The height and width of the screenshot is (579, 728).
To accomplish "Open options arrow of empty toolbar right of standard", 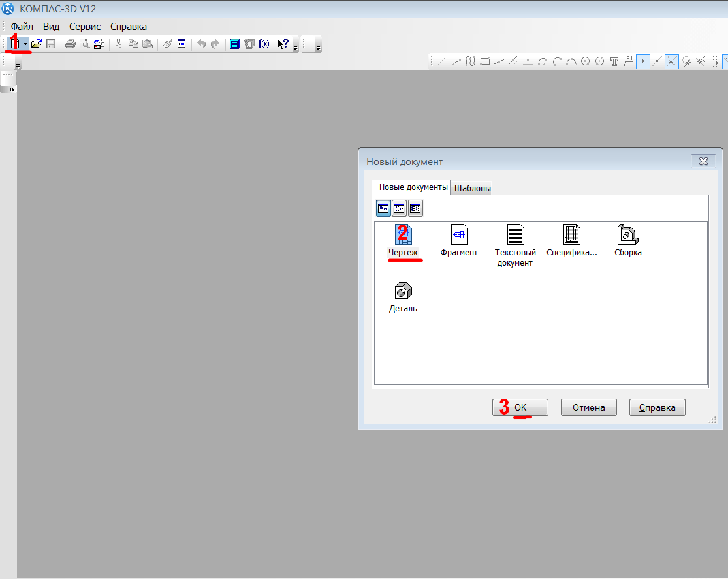I will (x=318, y=48).
